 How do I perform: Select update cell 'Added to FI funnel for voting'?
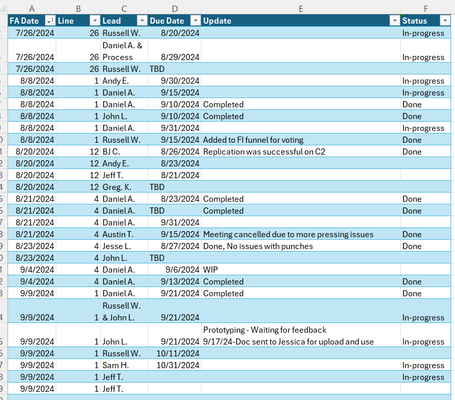click(x=301, y=140)
